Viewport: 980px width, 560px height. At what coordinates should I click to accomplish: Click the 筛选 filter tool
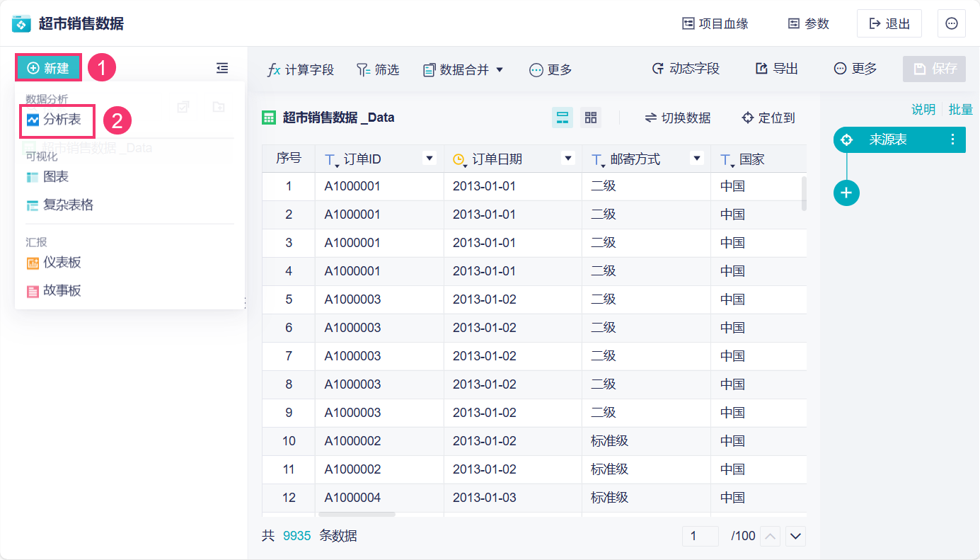click(377, 69)
